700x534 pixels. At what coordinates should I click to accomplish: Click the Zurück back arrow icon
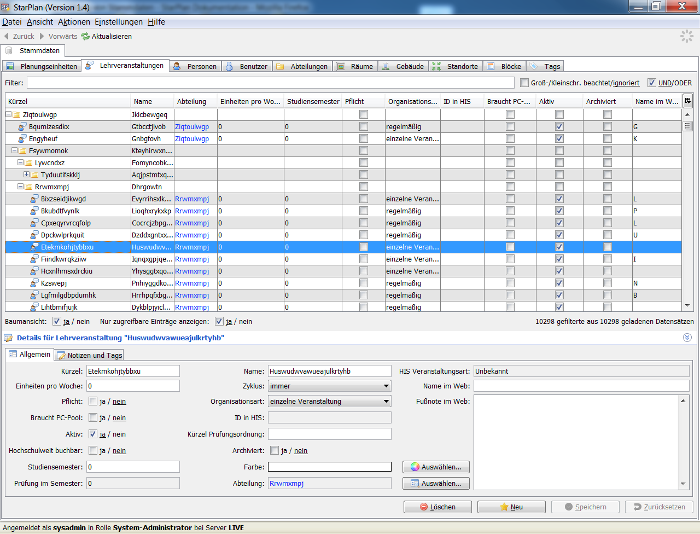click(x=6, y=36)
